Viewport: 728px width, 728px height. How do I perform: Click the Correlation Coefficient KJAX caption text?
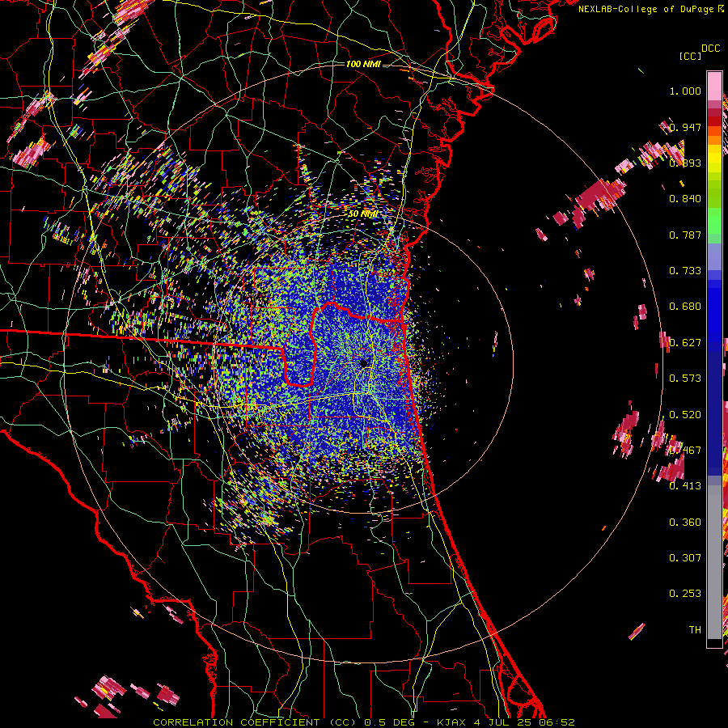click(x=364, y=722)
